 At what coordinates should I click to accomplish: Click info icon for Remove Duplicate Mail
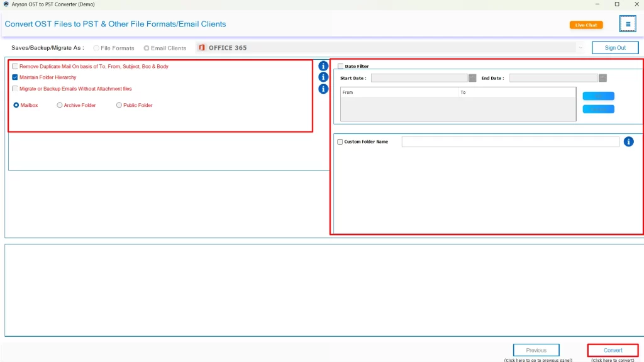(x=323, y=66)
